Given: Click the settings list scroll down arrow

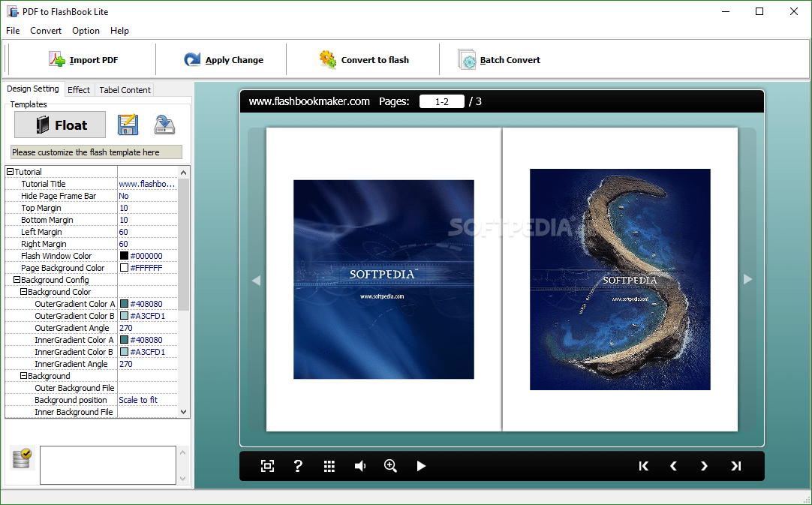Looking at the screenshot, I should pyautogui.click(x=183, y=412).
